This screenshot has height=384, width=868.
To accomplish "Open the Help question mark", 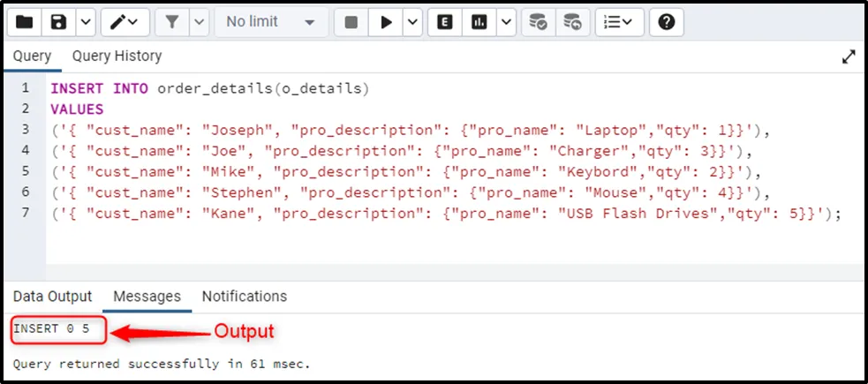I will coord(667,22).
